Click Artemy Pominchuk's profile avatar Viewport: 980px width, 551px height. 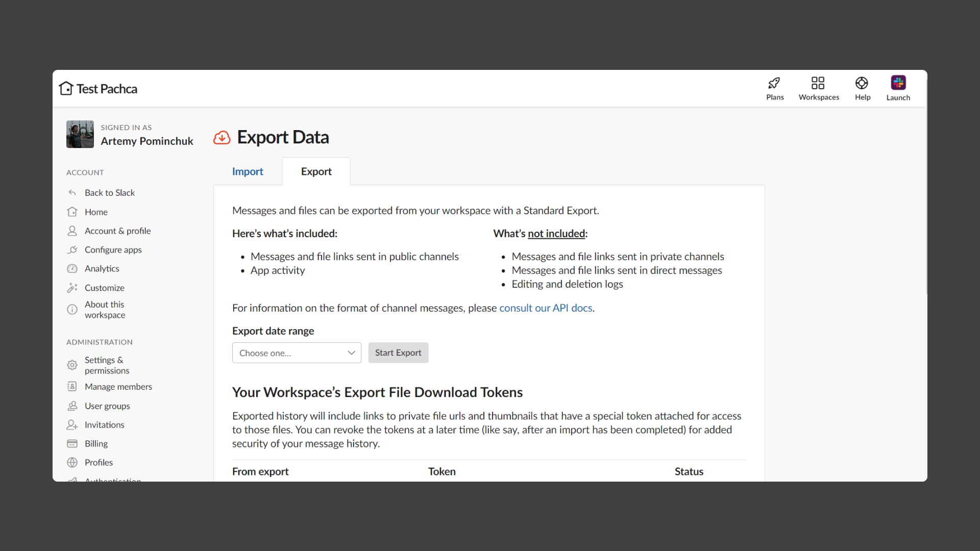click(x=80, y=134)
